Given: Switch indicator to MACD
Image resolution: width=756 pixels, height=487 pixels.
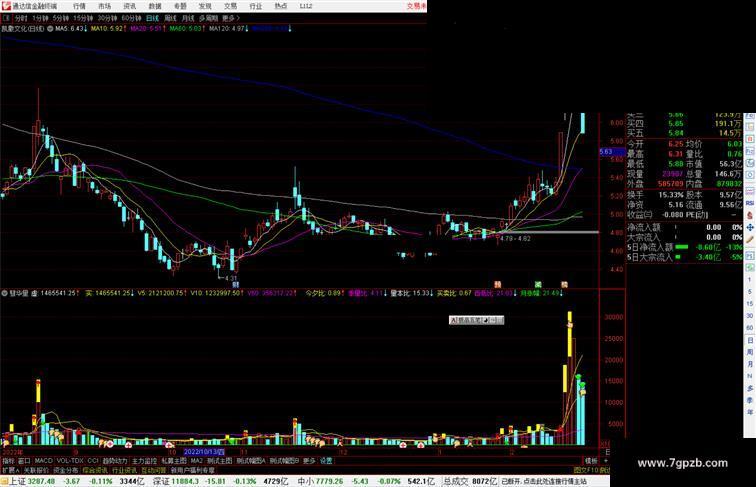Looking at the screenshot, I should (43, 461).
